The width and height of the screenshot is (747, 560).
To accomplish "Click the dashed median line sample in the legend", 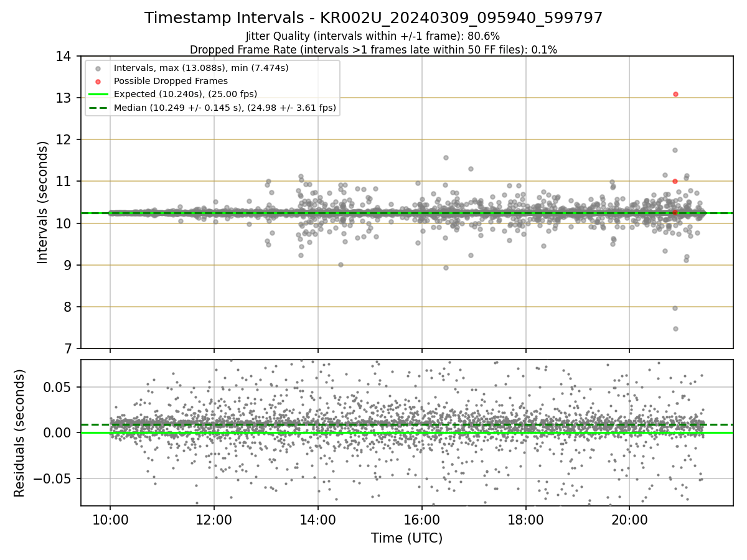I will point(98,108).
